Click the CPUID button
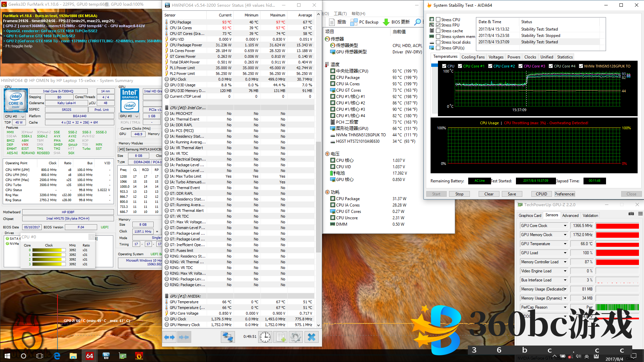The width and height of the screenshot is (644, 362). click(541, 194)
